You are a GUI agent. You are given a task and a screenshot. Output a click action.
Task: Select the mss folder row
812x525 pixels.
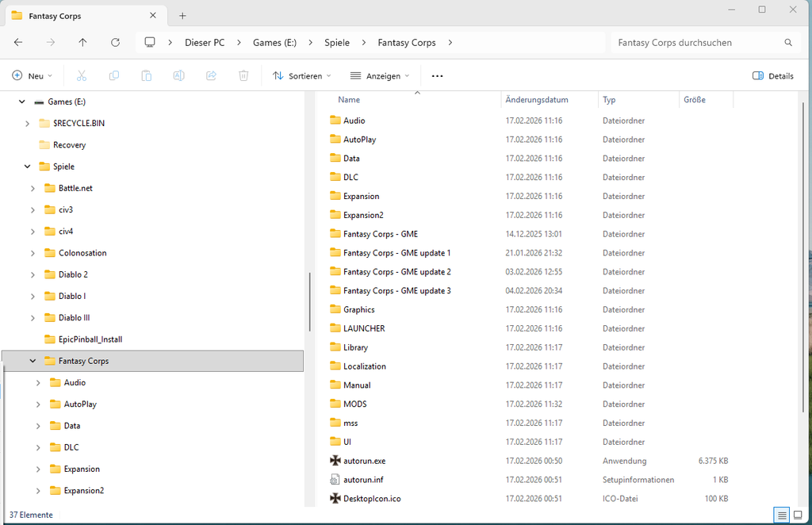point(350,423)
